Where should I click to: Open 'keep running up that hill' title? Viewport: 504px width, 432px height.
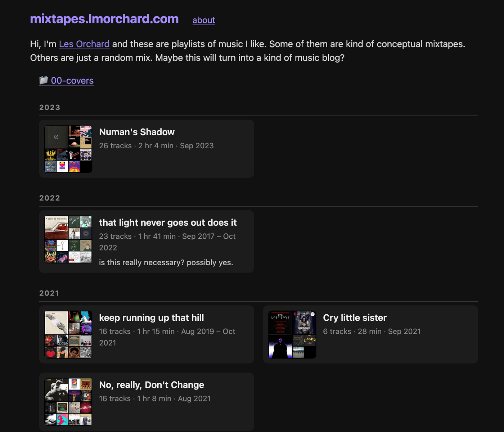click(x=152, y=318)
